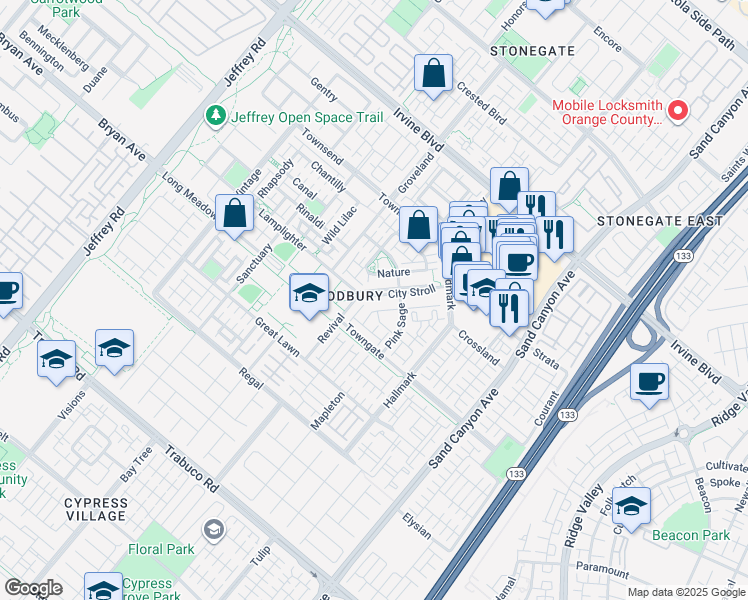Click the Route 133 shield near Stonegate East
This screenshot has width=748, height=600.
pyautogui.click(x=683, y=256)
